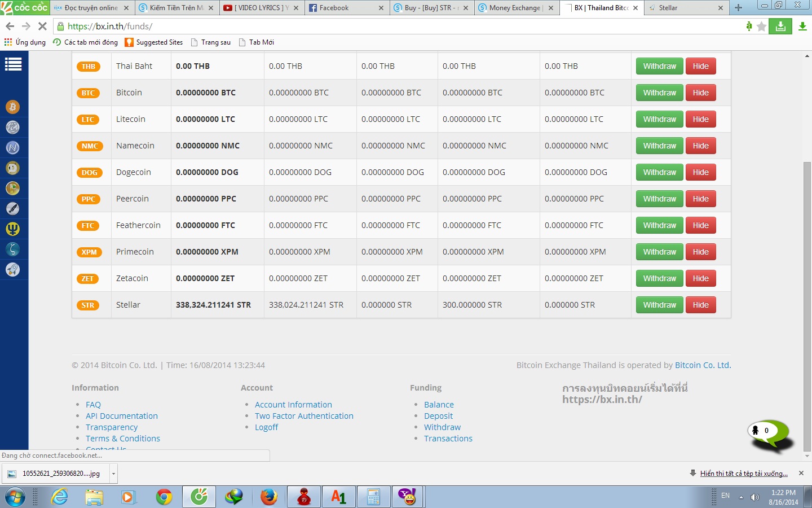Open the Ứng dụng apps shortcut

[x=25, y=42]
